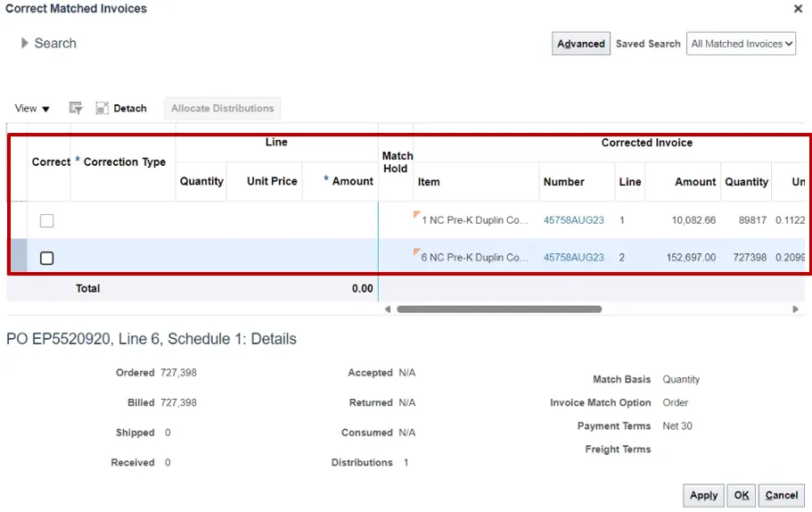812x512 pixels.
Task: Open the View menu
Action: click(x=32, y=108)
